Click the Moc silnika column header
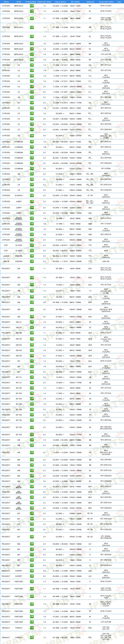Image resolution: width=124 pixels, height=644 pixels. (75, 2)
